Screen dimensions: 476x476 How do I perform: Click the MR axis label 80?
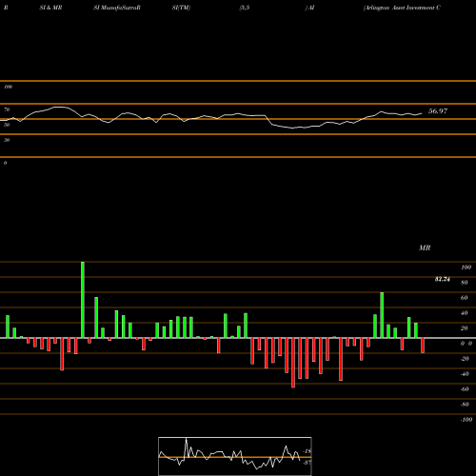[x=465, y=283]
